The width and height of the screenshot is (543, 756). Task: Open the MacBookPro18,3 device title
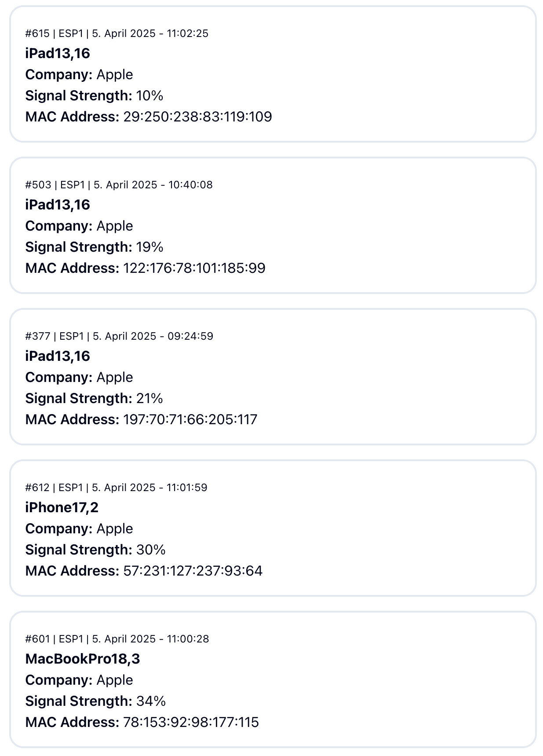(x=83, y=659)
